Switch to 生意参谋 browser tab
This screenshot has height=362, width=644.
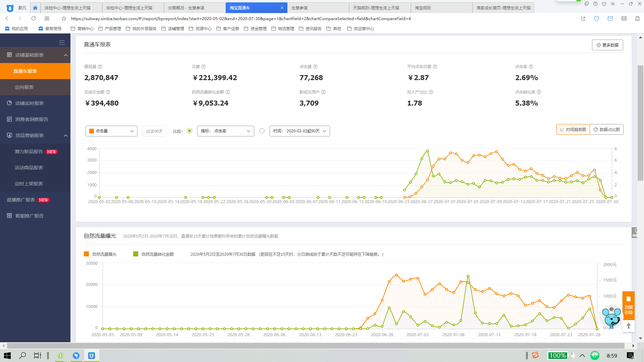click(x=299, y=8)
